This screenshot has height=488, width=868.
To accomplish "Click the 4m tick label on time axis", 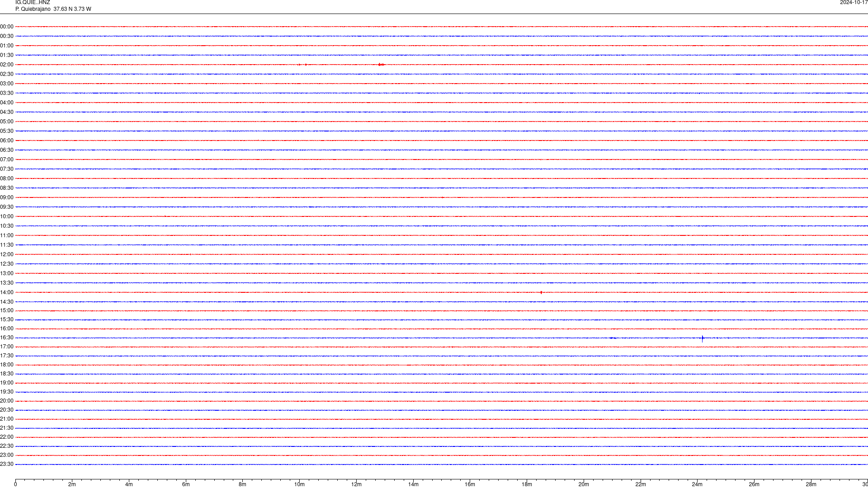I will [x=129, y=484].
